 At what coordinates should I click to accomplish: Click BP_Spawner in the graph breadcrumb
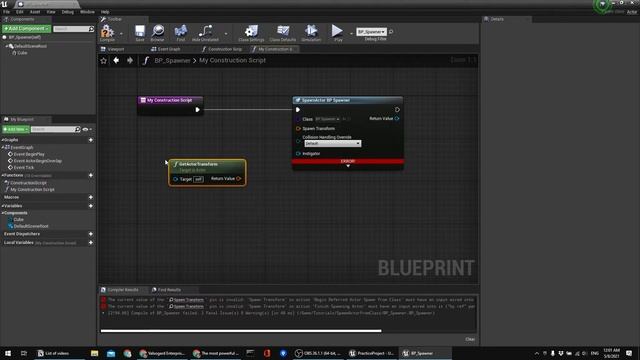pyautogui.click(x=172, y=60)
